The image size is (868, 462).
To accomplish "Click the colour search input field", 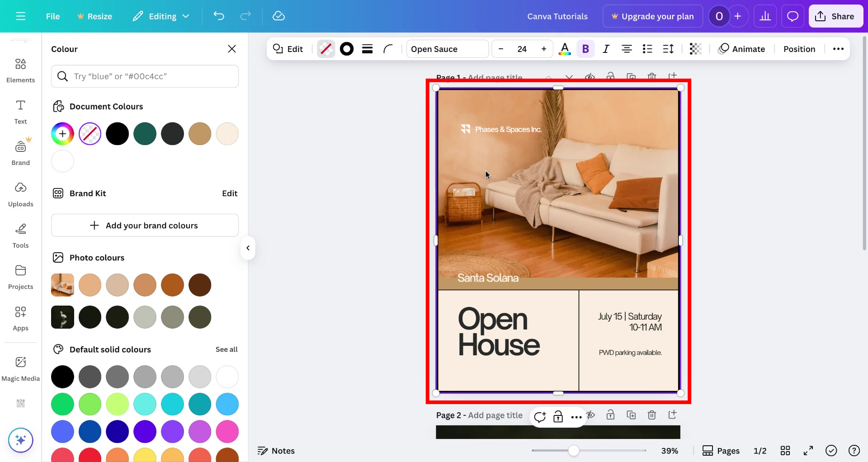I will click(x=145, y=76).
